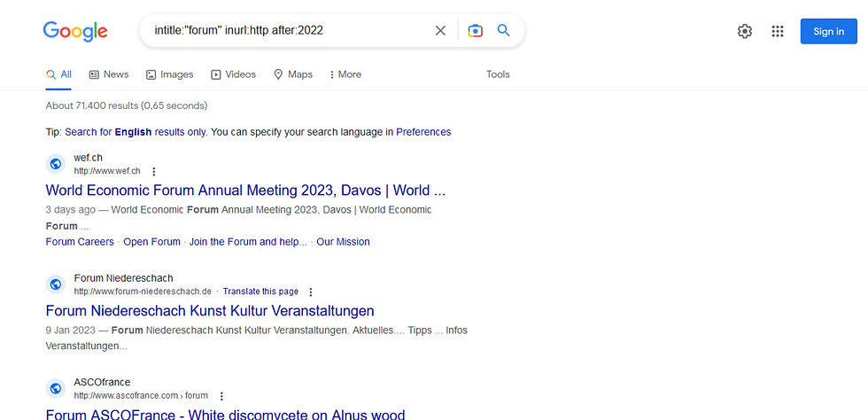Screen dimensions: 868x420
Task: Open Forum ASCOFrance White discomycete result
Action: [x=225, y=414]
